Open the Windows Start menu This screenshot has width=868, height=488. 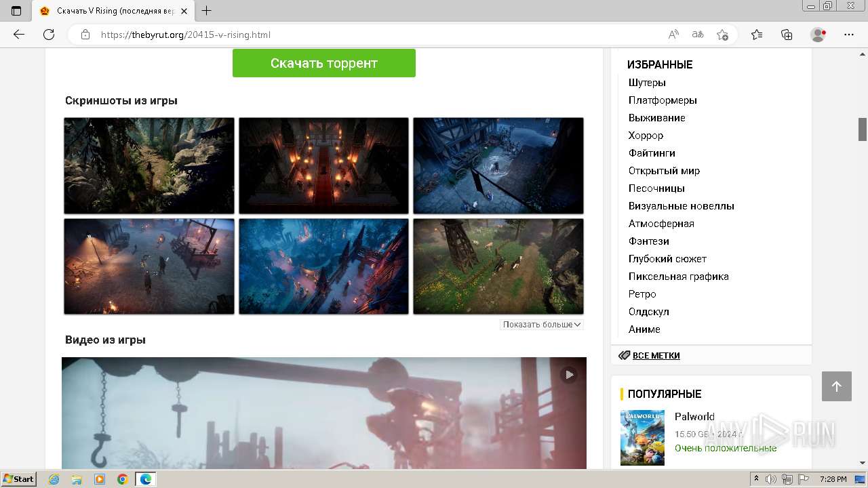(x=19, y=479)
